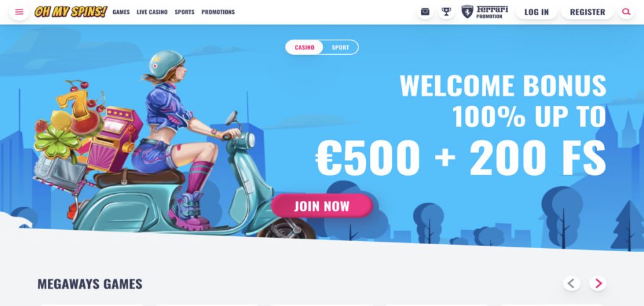
Task: Open the Games menu
Action: tap(121, 12)
